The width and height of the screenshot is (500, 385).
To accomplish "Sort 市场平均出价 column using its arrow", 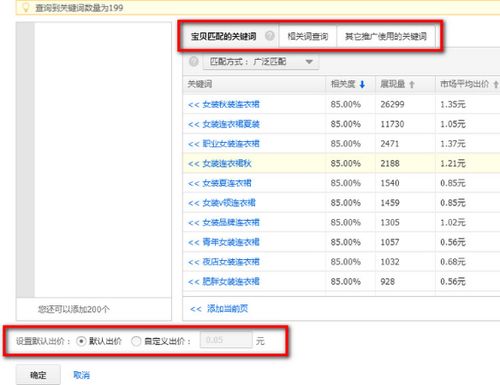I will 496,84.
